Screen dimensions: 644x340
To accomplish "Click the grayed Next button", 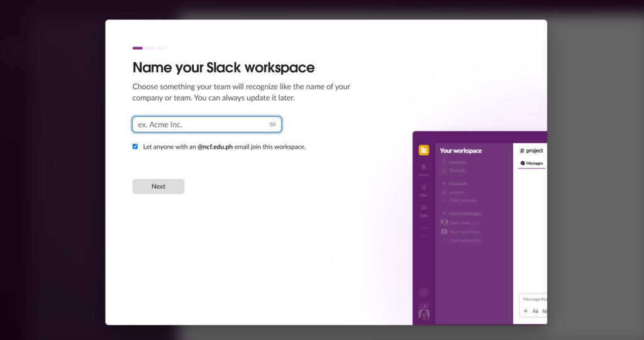I will point(158,187).
